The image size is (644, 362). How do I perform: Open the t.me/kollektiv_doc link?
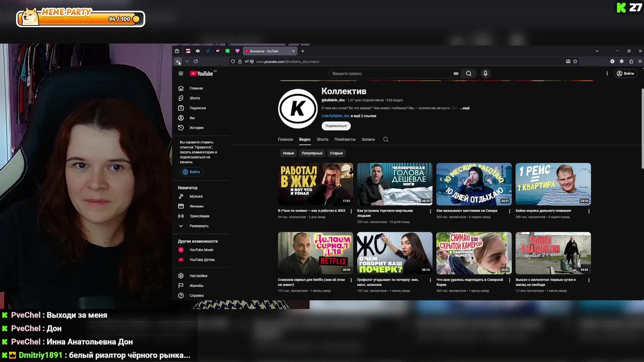click(336, 116)
